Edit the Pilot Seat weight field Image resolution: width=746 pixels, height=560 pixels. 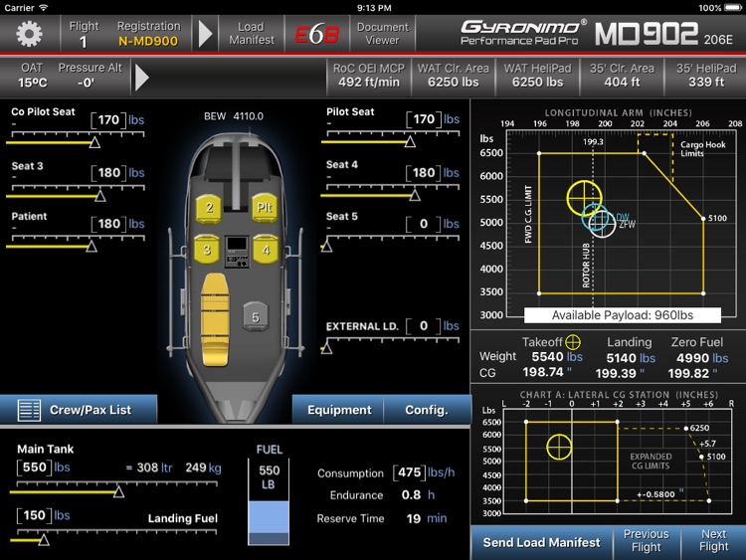pos(424,119)
